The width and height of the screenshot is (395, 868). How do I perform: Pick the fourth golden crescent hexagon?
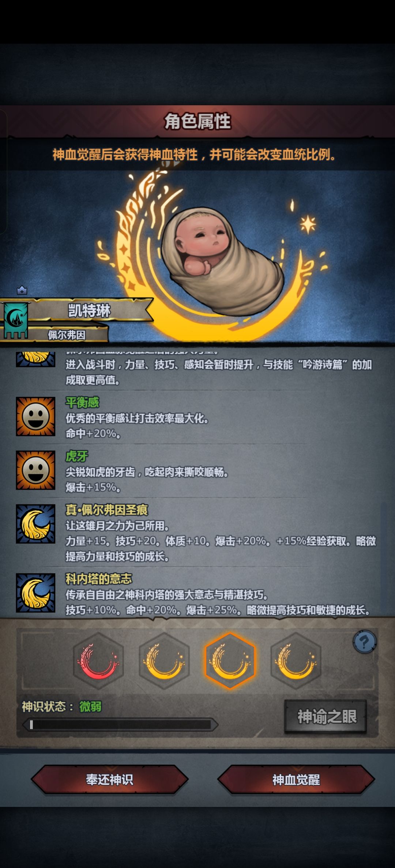tap(296, 661)
